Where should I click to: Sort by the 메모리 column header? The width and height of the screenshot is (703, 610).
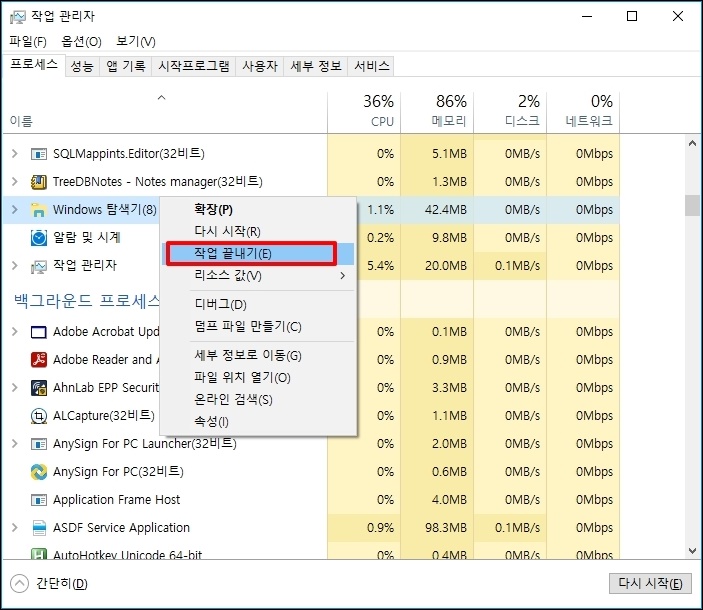click(x=437, y=112)
